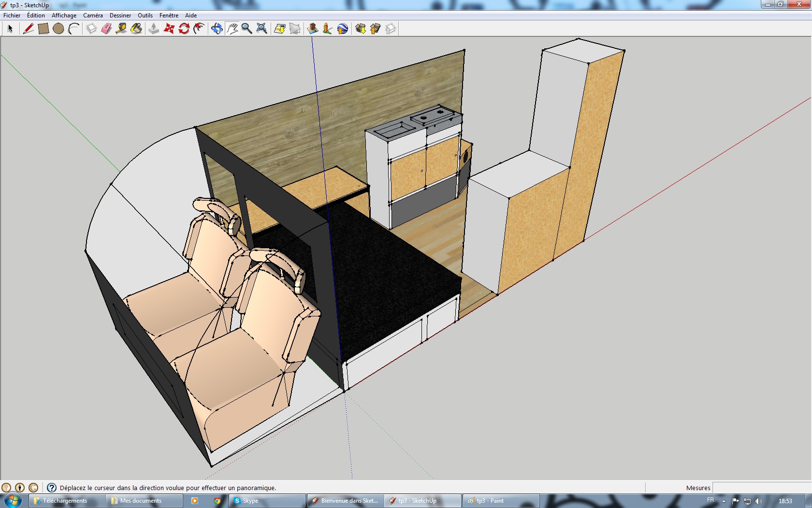The height and width of the screenshot is (508, 812).
Task: Select the arrow selection tool
Action: (x=10, y=29)
